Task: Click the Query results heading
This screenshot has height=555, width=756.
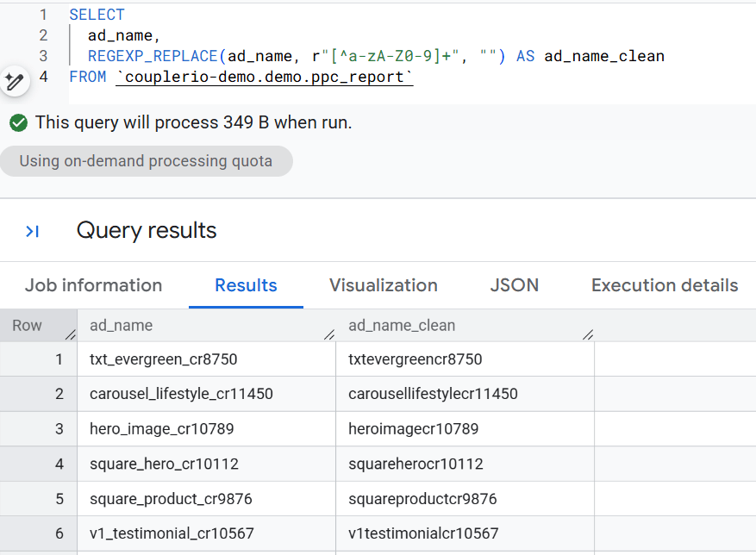Action: (x=147, y=230)
